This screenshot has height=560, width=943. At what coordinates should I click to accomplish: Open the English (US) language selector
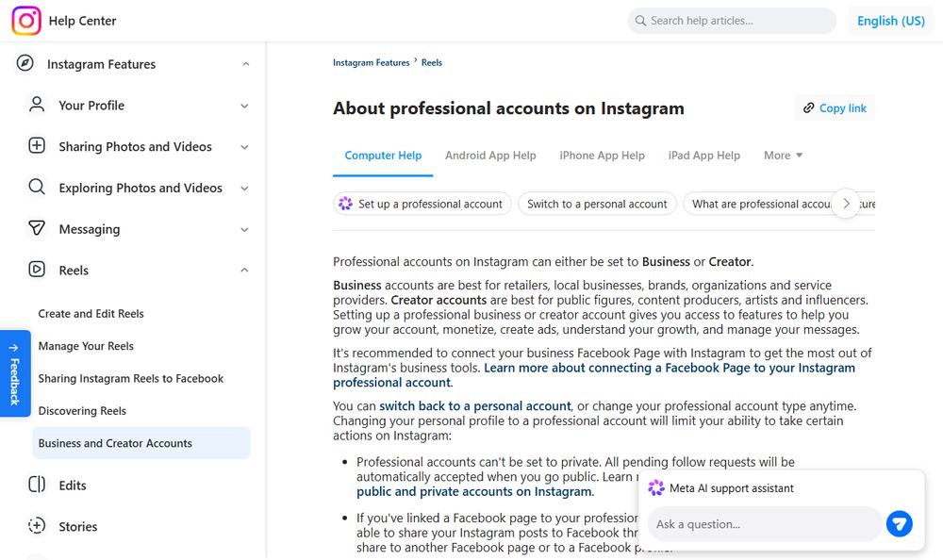pyautogui.click(x=891, y=21)
